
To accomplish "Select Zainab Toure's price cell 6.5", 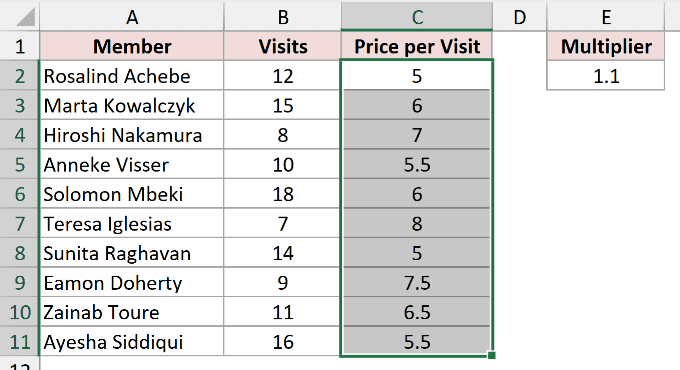I will pos(417,312).
